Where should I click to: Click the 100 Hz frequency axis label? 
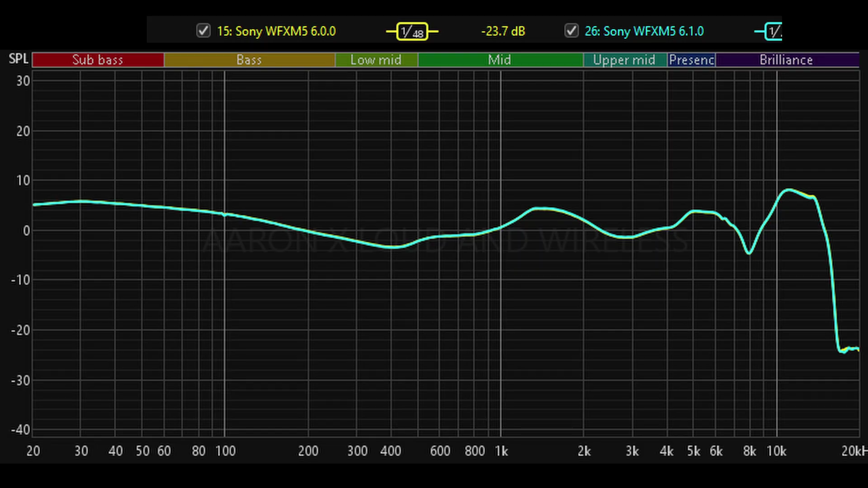pos(225,451)
